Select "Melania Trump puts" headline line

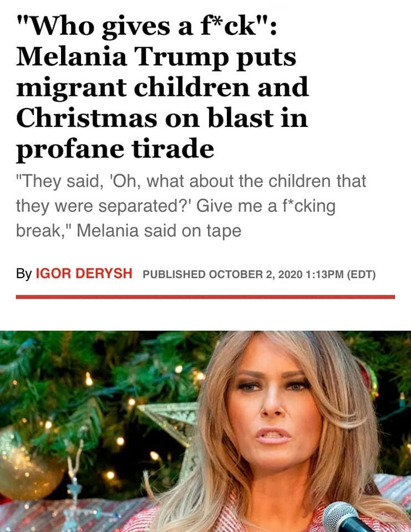(x=156, y=57)
